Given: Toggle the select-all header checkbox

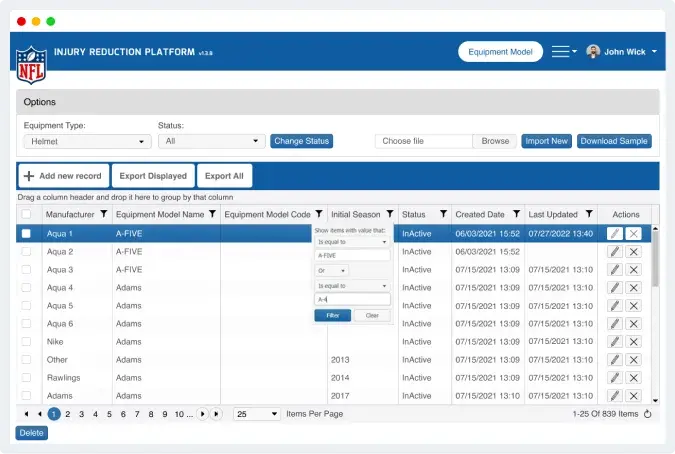Looking at the screenshot, I should (x=26, y=214).
